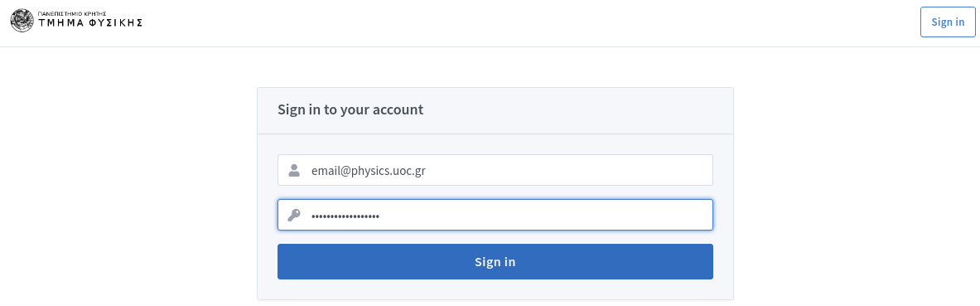Click the University of Crete seal logo
Screen dimensions: 980x306
(22, 21)
